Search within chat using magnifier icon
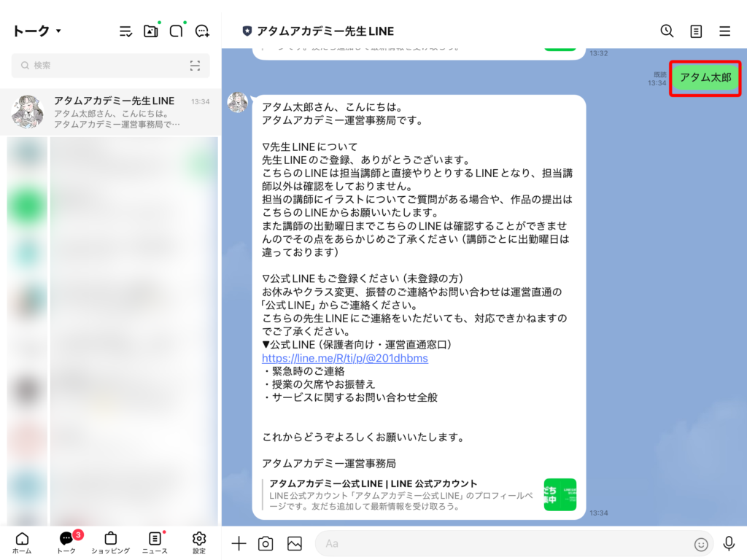Image resolution: width=747 pixels, height=560 pixels. 667,31
